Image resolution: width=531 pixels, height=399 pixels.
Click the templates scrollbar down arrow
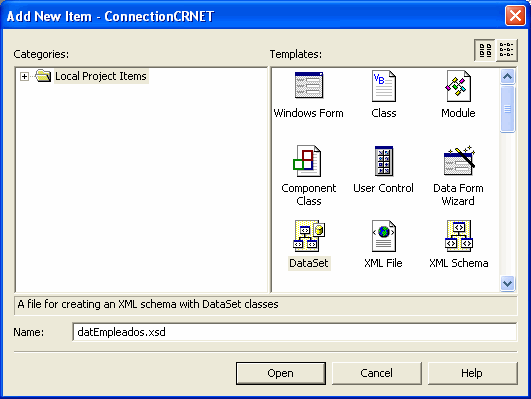click(507, 283)
